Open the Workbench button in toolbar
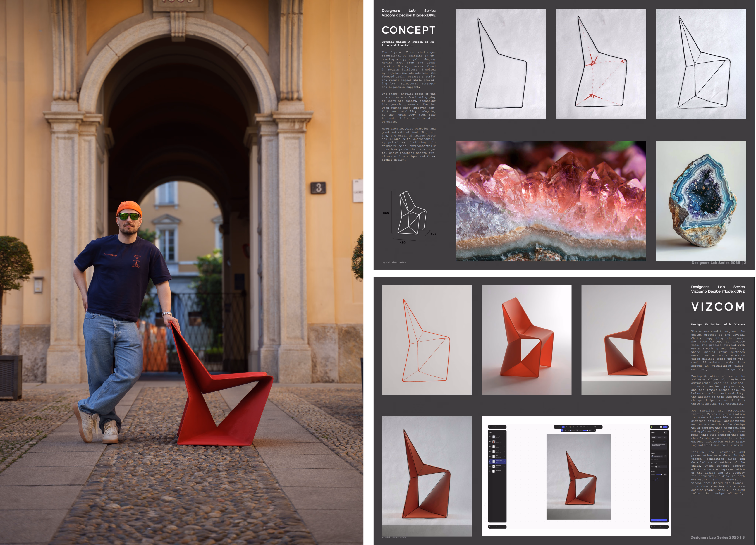Image resolution: width=756 pixels, height=545 pixels. (598, 427)
